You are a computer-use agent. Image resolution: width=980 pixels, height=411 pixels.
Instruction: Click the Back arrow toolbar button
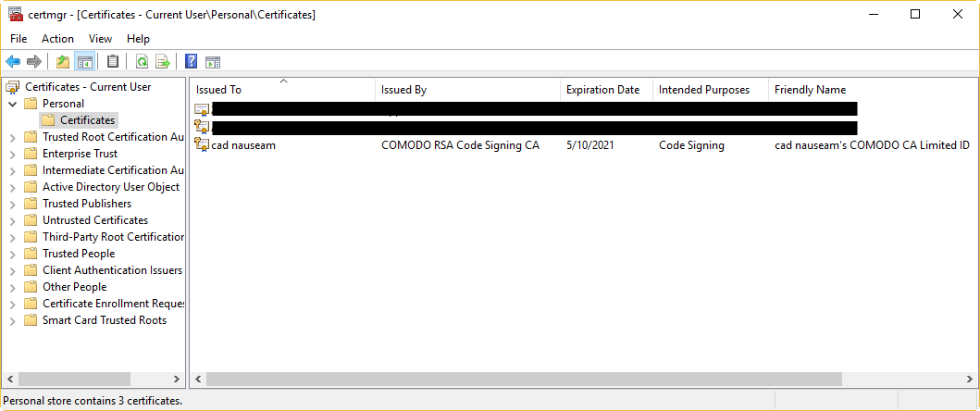click(13, 61)
